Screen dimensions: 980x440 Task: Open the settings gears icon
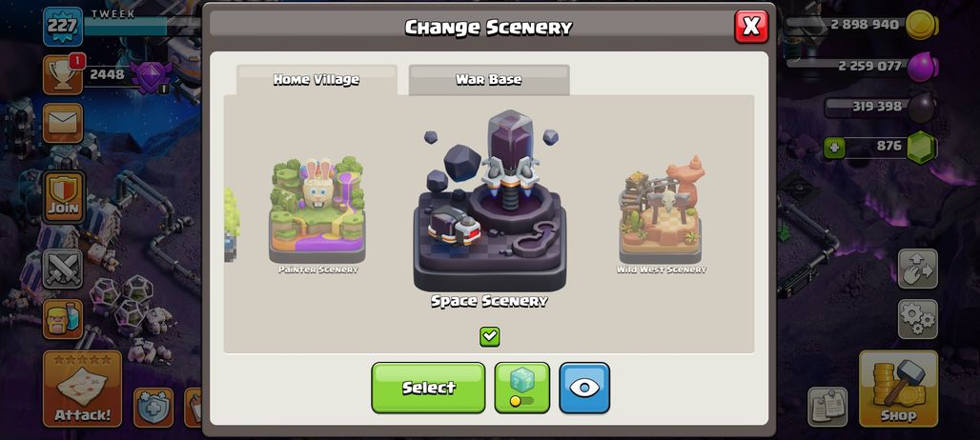(x=917, y=319)
